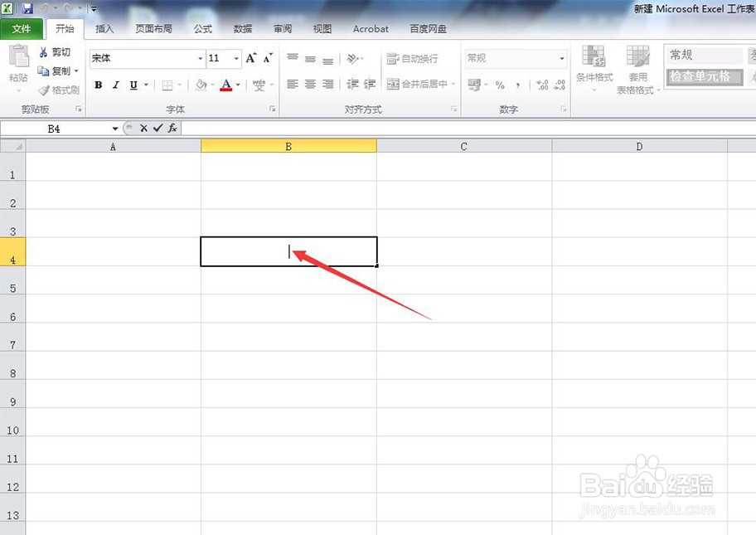Switch to 审阅 Review tab
Image resolution: width=756 pixels, height=535 pixels.
click(x=283, y=29)
